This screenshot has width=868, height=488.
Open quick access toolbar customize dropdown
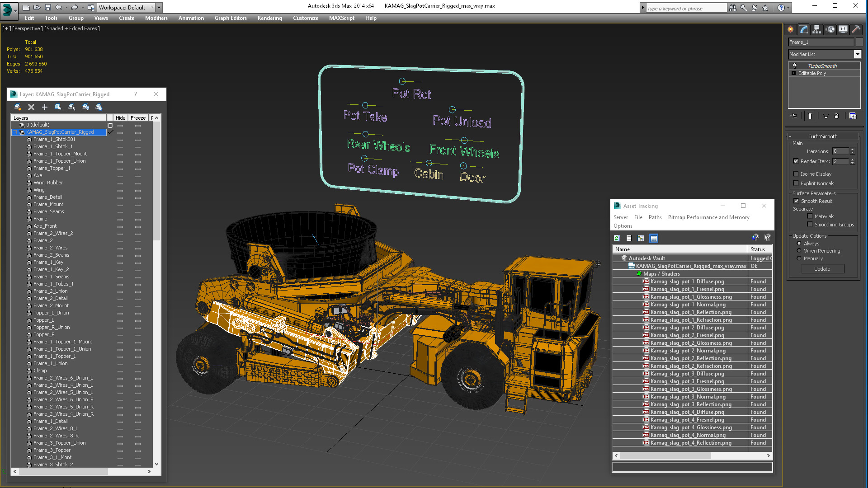159,7
